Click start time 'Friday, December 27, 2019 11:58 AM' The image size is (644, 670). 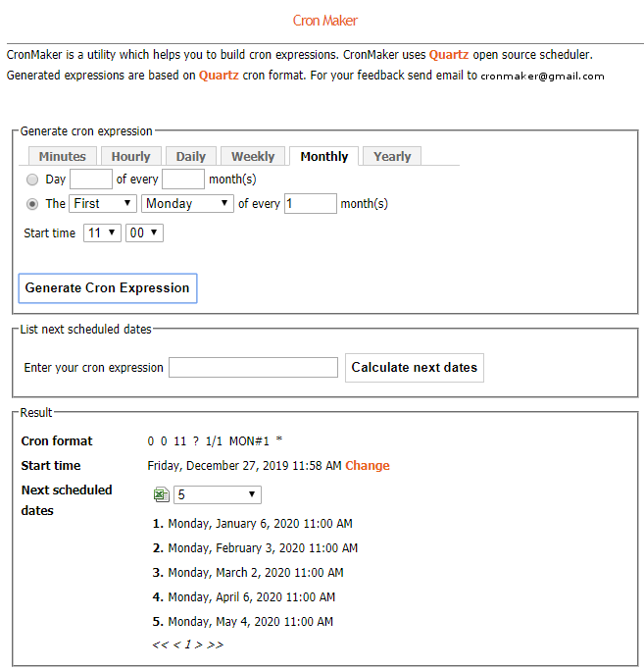(x=244, y=465)
